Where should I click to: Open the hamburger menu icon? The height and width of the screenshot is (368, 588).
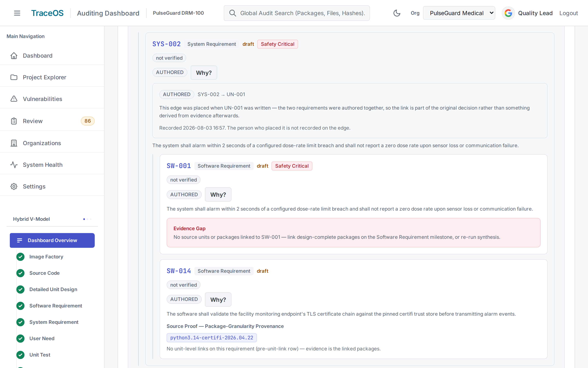[17, 13]
